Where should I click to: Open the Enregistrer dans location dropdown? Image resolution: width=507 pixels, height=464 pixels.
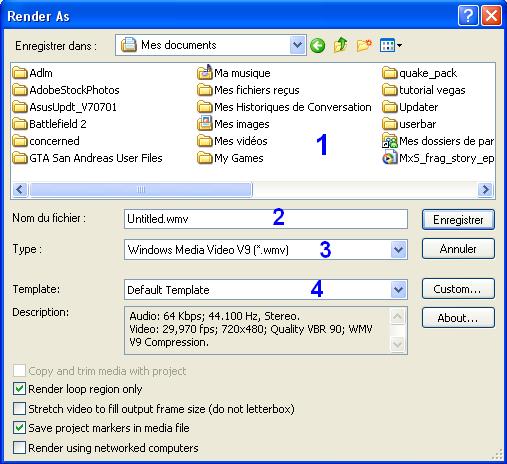297,45
